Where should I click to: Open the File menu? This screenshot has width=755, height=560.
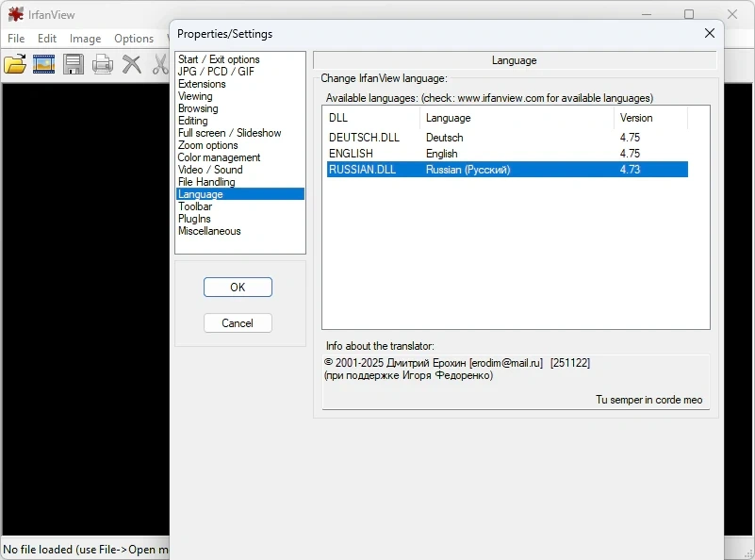16,39
